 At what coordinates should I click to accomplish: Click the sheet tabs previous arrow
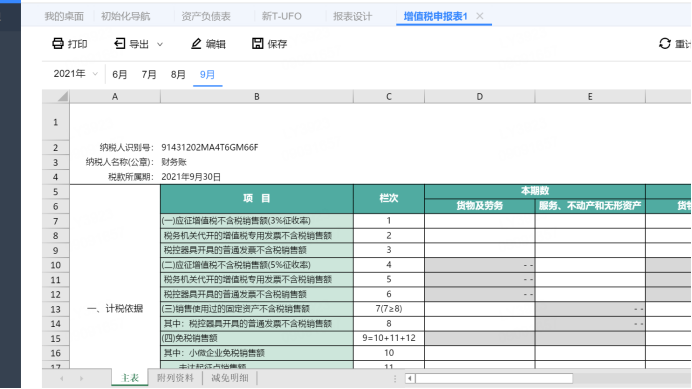[x=62, y=378]
